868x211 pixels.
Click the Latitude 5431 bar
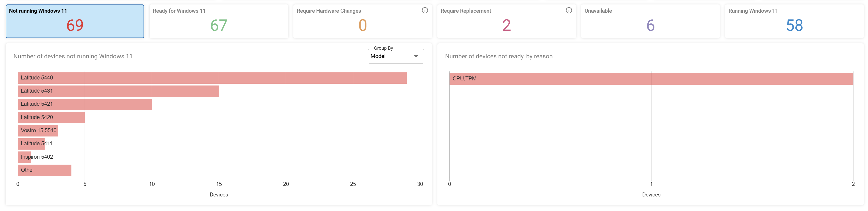click(118, 91)
